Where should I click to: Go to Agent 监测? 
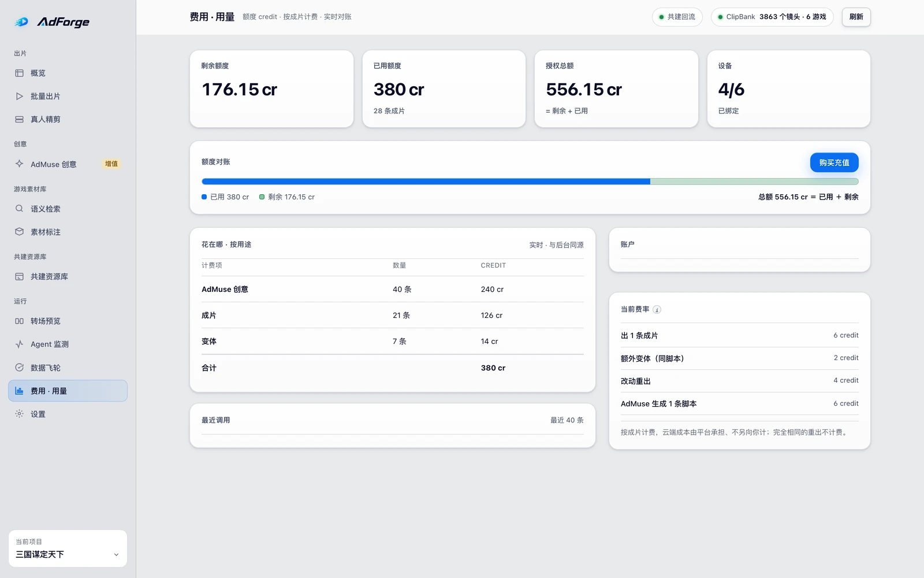tap(68, 344)
